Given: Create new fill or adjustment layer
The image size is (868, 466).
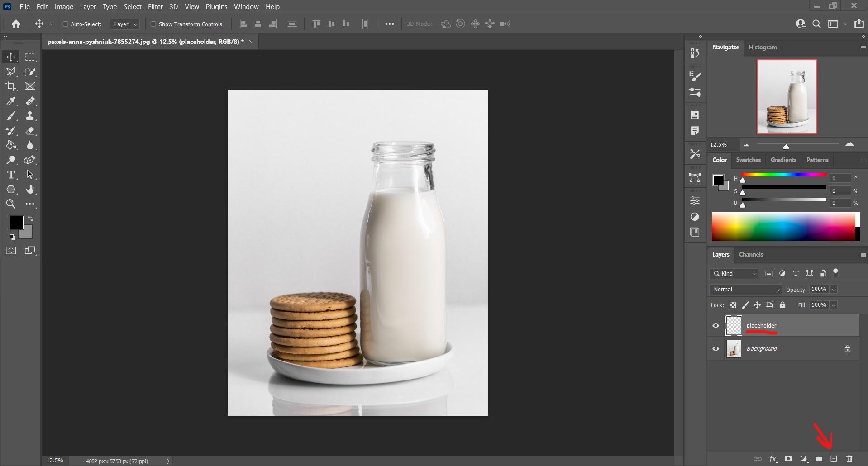Looking at the screenshot, I should click(x=804, y=459).
